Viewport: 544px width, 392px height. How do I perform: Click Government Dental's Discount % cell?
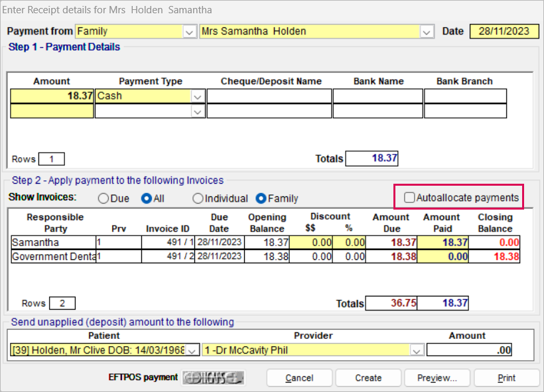(349, 257)
